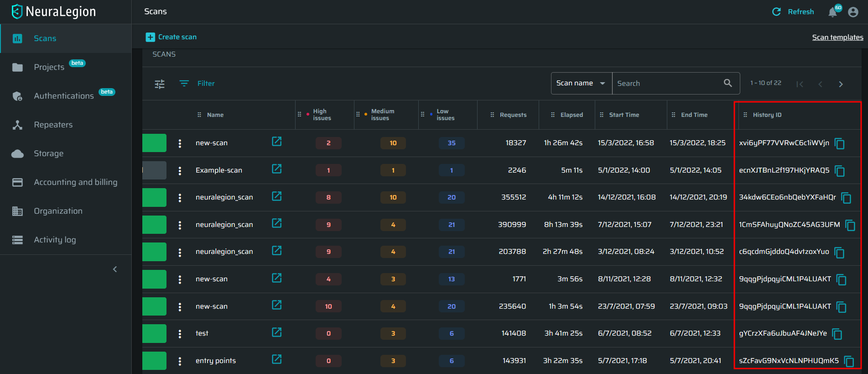Screen dimensions: 868x374
Task: Click the green status block of test row
Action: [155, 334]
